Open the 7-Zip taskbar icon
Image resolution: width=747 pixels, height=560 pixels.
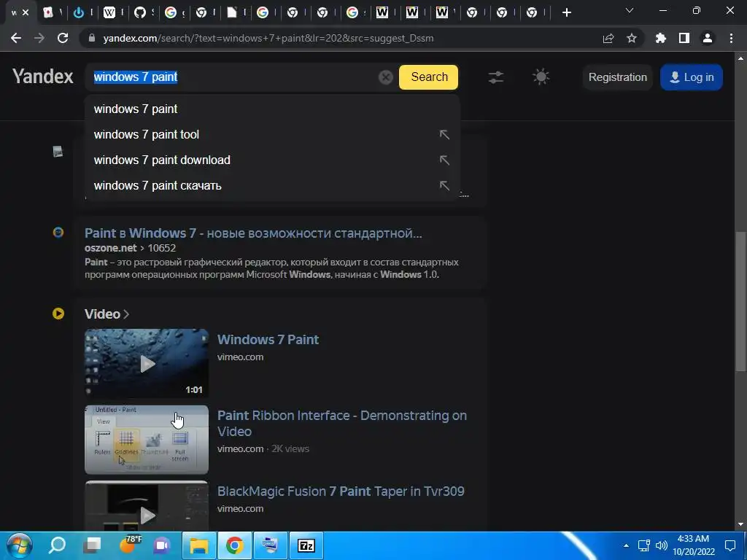pyautogui.click(x=306, y=545)
